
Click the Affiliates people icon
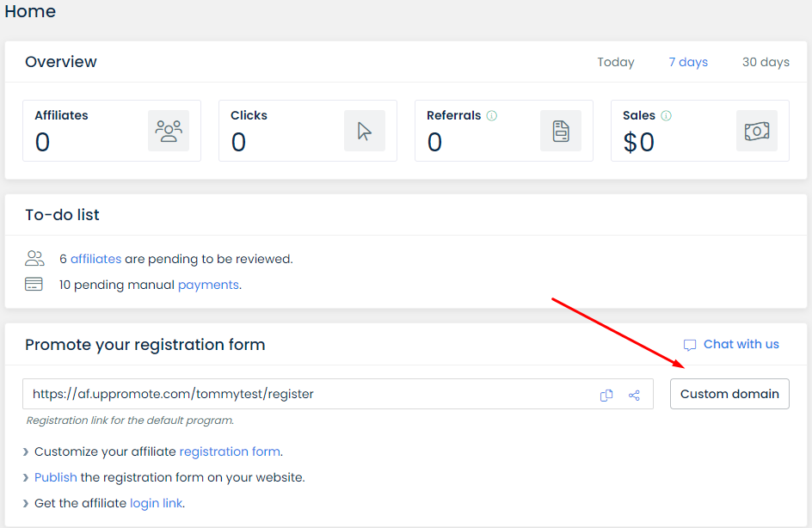[169, 131]
